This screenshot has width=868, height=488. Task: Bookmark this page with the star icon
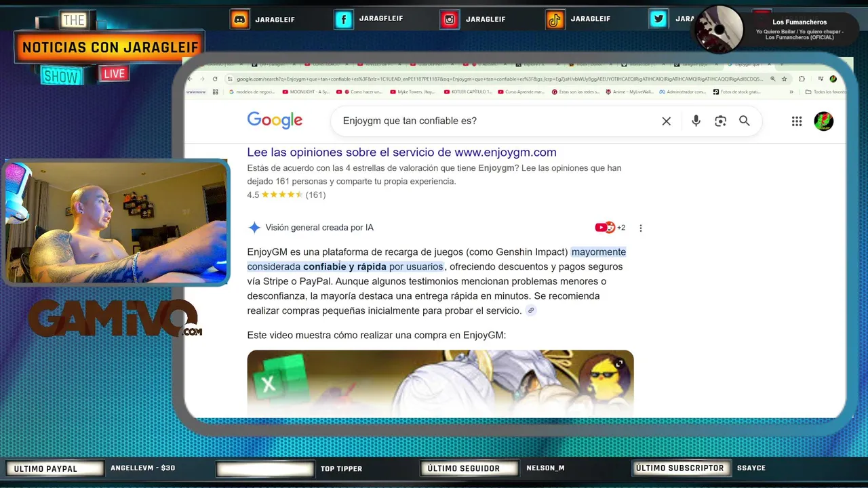[785, 79]
